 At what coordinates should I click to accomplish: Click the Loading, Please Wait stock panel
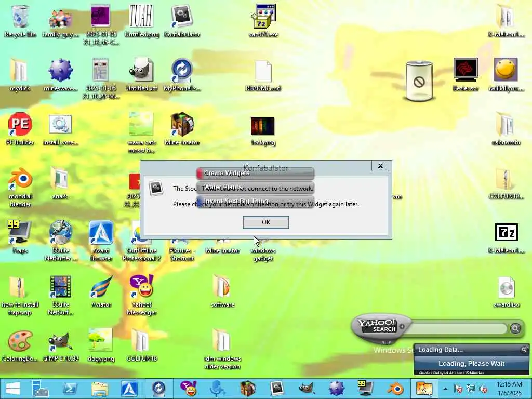point(471,363)
